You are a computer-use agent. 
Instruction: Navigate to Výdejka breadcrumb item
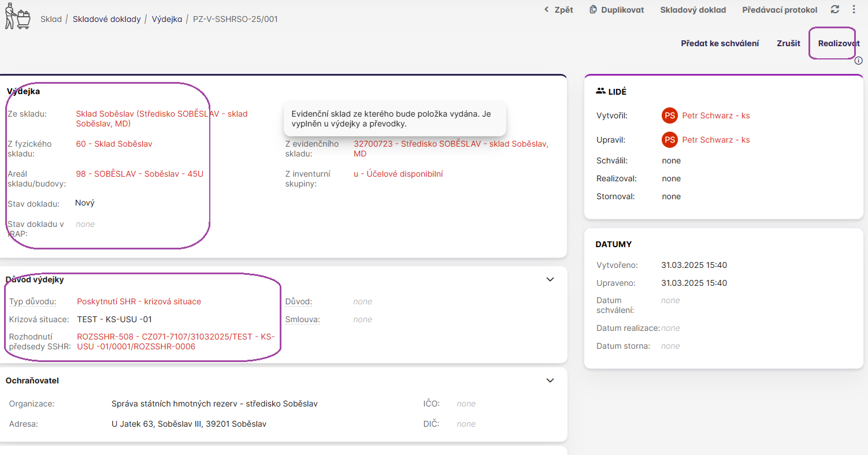coord(166,19)
